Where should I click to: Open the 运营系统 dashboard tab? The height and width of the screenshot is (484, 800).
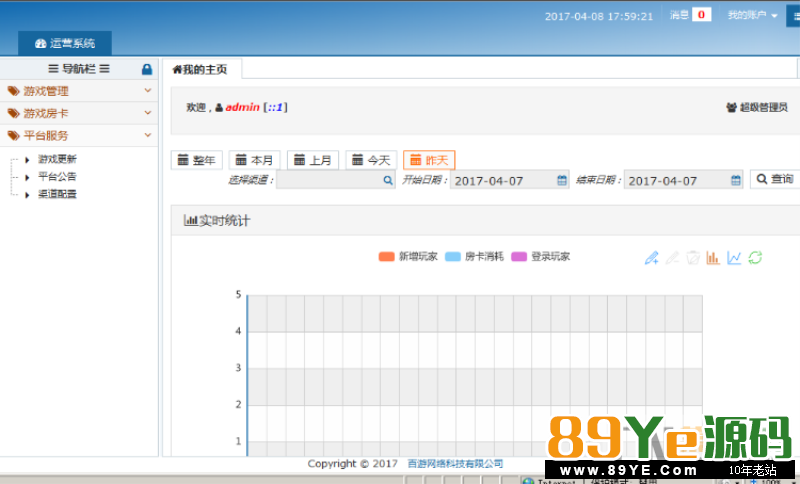pos(65,43)
